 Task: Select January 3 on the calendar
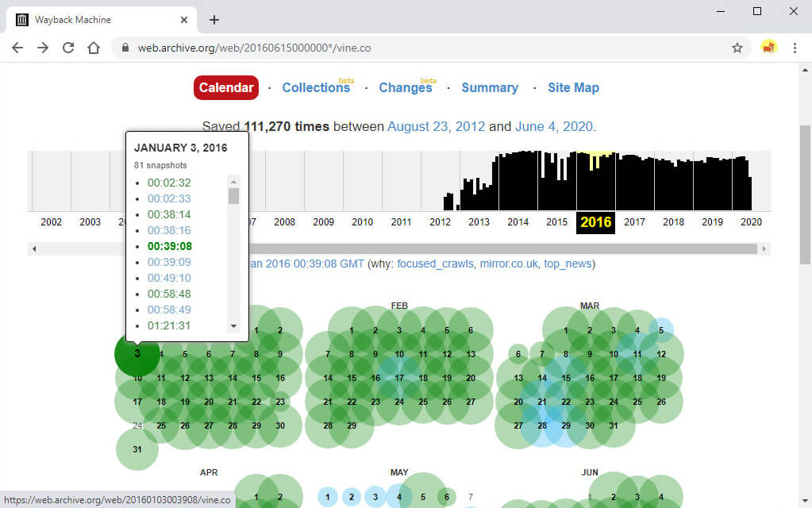pos(137,354)
